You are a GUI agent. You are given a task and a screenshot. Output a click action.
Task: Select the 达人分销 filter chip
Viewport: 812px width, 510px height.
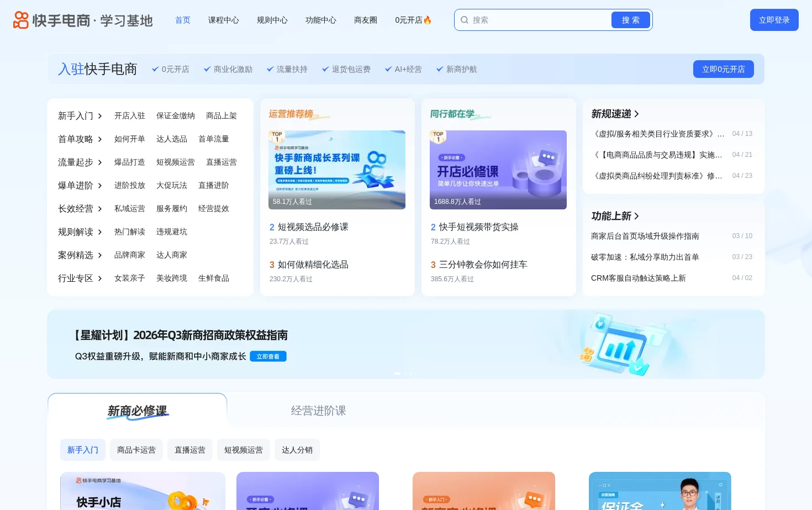(x=297, y=450)
